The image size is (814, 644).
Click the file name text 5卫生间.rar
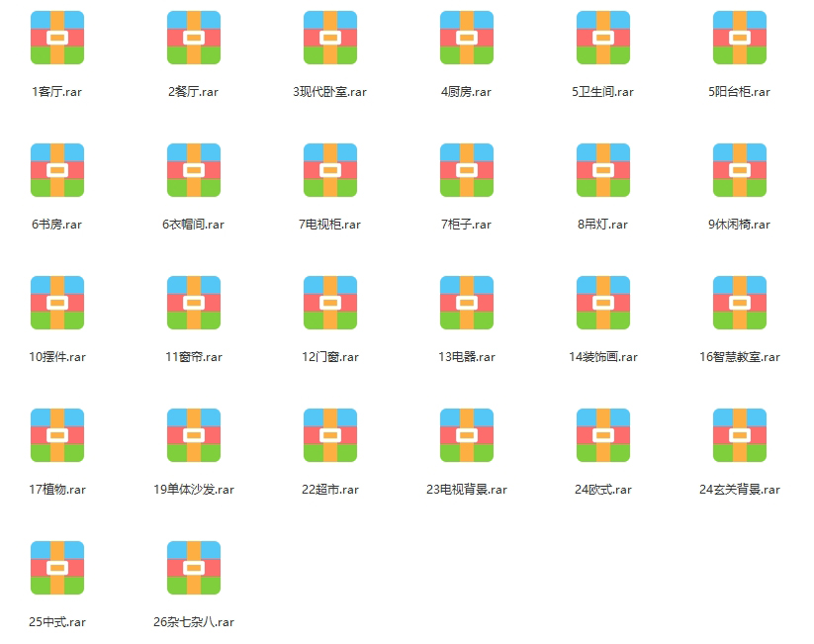pyautogui.click(x=603, y=92)
